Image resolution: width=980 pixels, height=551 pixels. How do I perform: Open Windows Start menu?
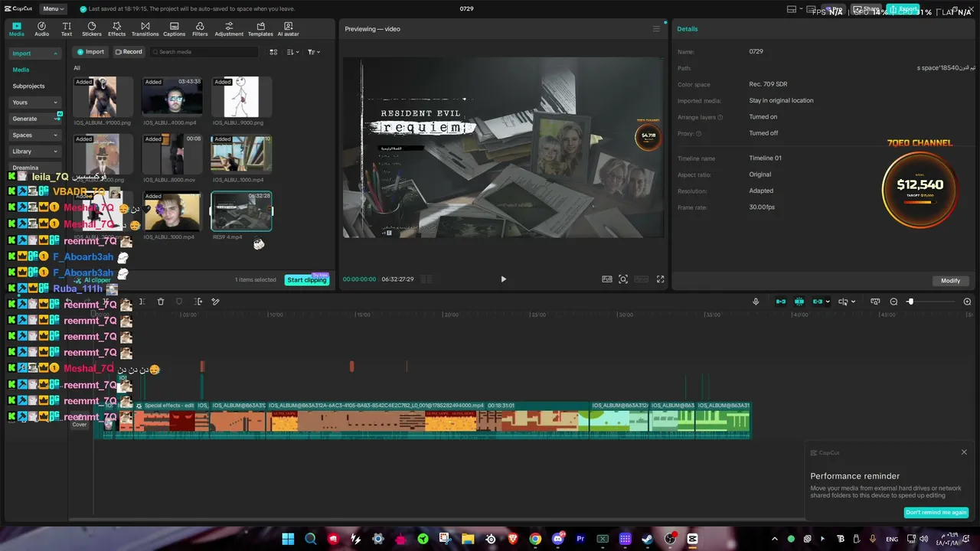point(288,540)
